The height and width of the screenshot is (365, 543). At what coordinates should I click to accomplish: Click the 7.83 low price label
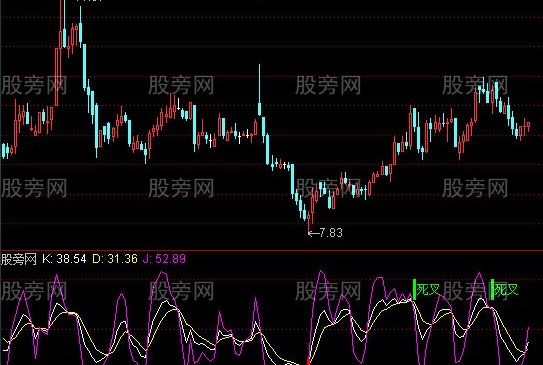point(331,233)
